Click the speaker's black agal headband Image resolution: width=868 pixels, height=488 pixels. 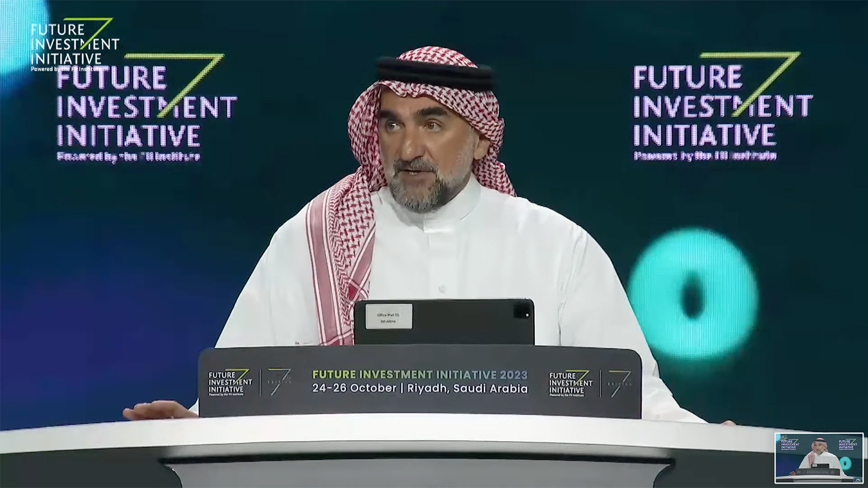(x=435, y=72)
